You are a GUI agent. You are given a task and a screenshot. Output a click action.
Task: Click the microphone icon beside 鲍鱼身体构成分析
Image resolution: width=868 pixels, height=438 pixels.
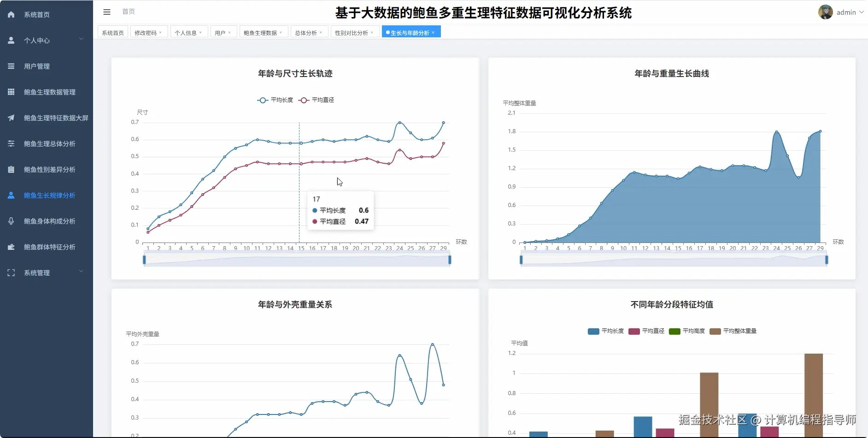11,221
